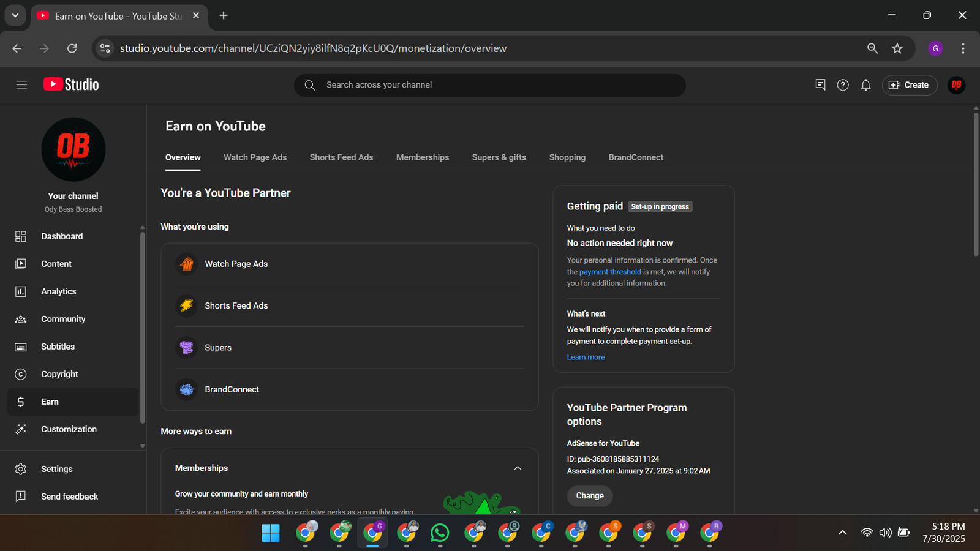Open Copyright in the sidebar

coord(73,374)
